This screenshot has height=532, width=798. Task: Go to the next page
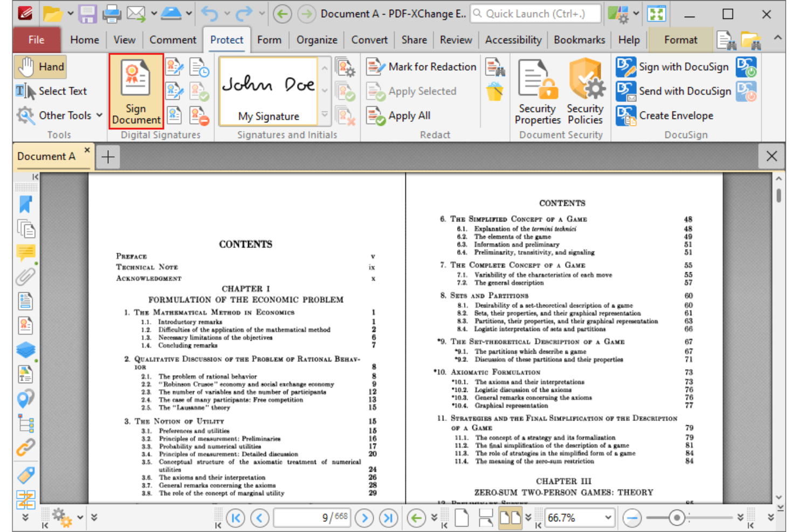[x=364, y=517]
